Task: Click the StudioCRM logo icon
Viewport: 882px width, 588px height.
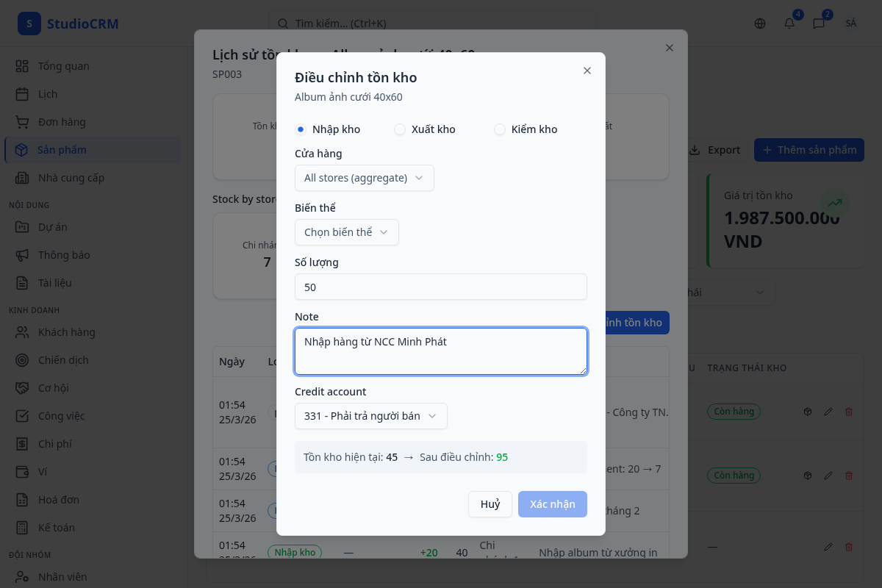Action: point(29,24)
